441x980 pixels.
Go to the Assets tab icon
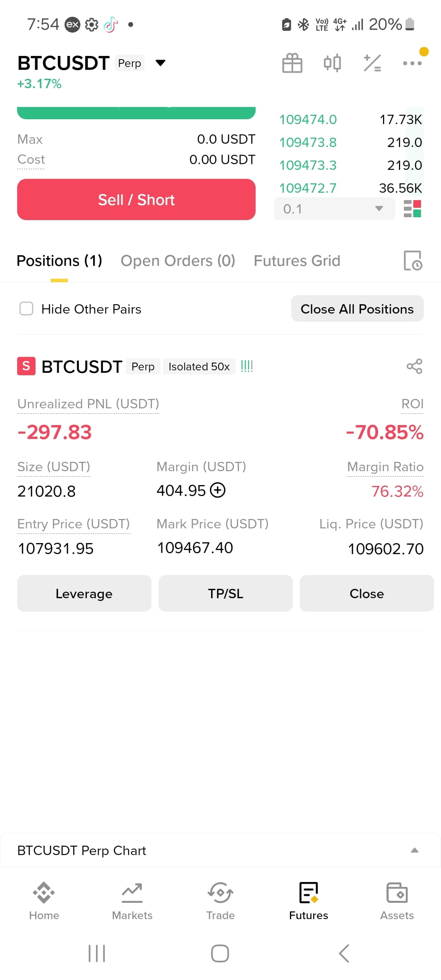(x=397, y=893)
